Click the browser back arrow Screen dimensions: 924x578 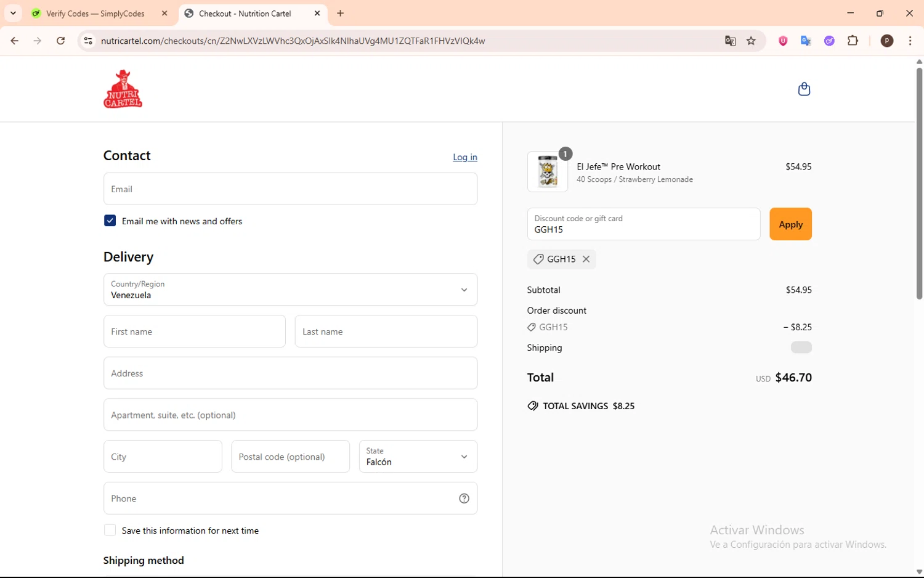15,41
